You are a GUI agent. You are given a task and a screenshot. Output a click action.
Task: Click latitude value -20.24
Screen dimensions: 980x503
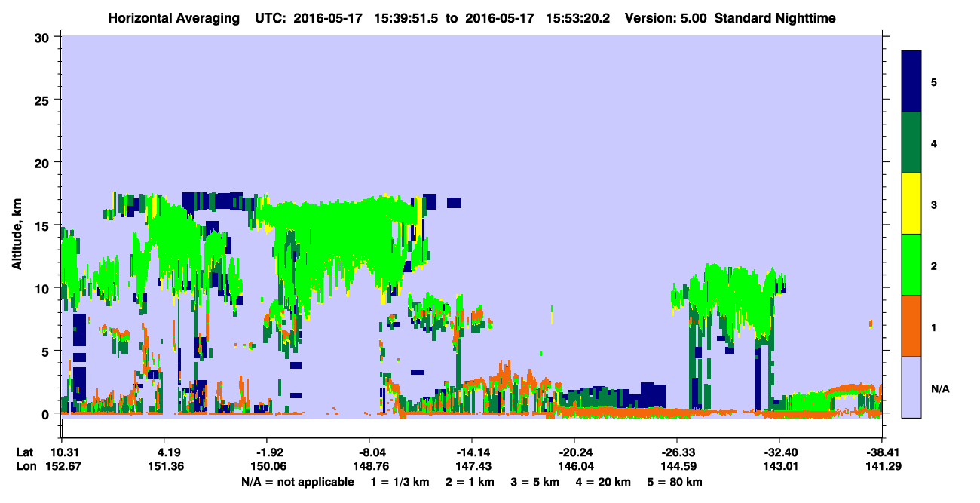coord(574,452)
